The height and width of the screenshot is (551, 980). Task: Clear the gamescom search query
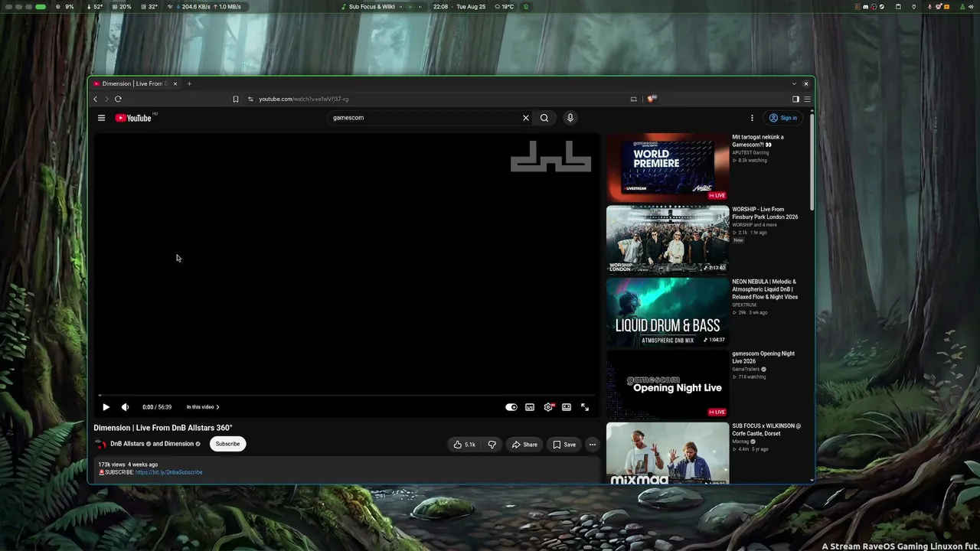526,118
